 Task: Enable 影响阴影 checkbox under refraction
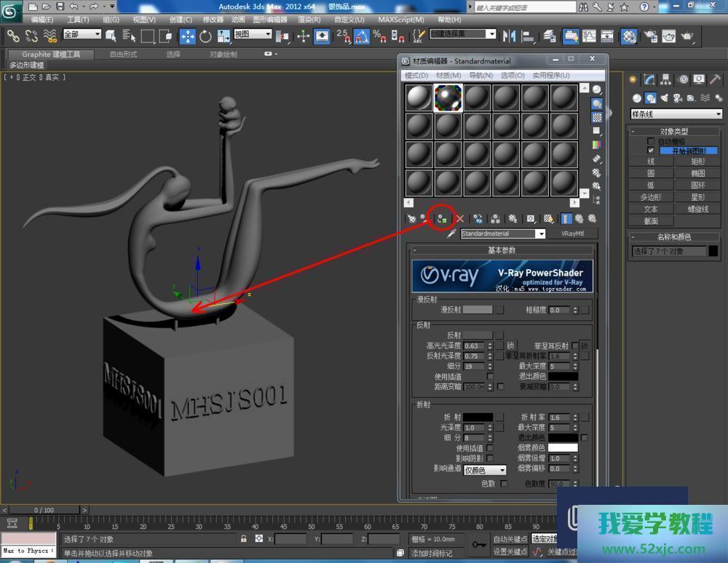(x=489, y=459)
